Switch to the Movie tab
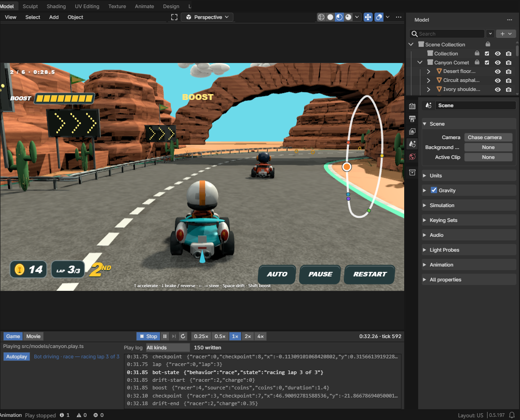The image size is (520, 420). point(33,336)
